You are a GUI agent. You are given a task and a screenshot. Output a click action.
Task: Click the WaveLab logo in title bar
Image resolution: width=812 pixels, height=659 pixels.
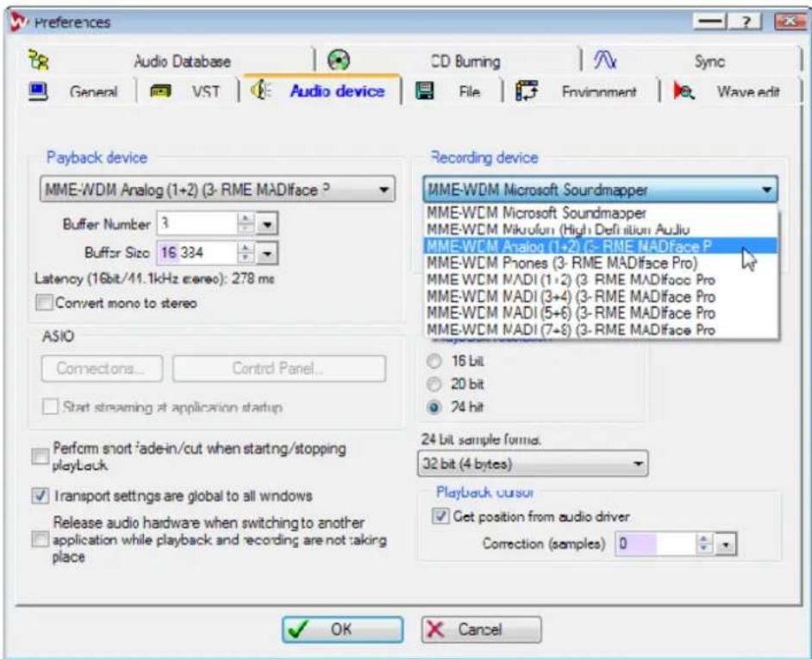coord(19,22)
